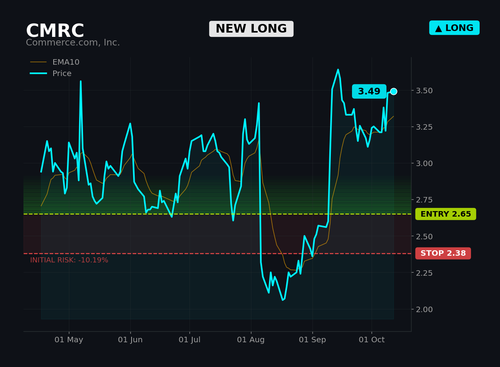The width and height of the screenshot is (500, 367).
Task: Click the Commerce.com, Inc. company name
Action: 73,43
